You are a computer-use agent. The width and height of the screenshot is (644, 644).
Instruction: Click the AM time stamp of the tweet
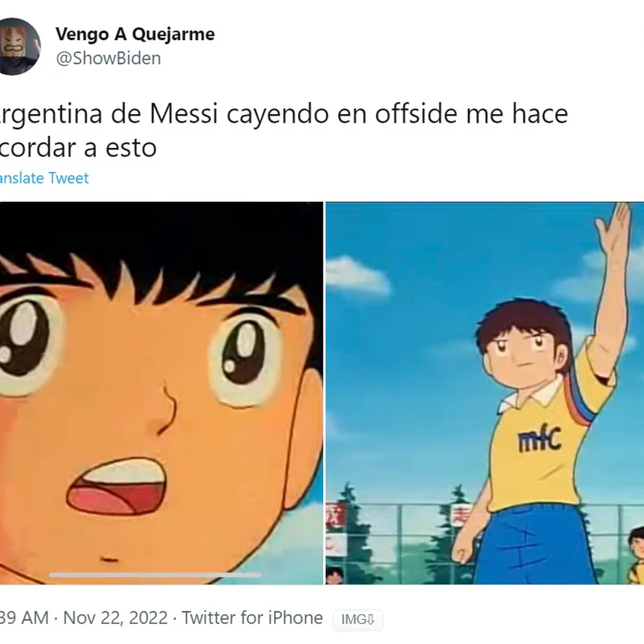point(24,618)
